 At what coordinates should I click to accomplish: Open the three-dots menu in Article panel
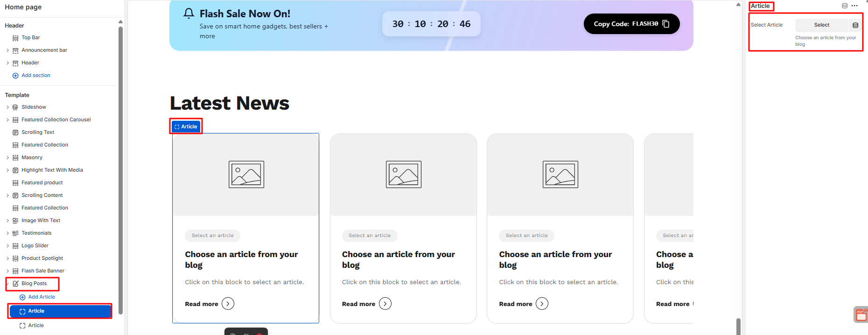(854, 6)
